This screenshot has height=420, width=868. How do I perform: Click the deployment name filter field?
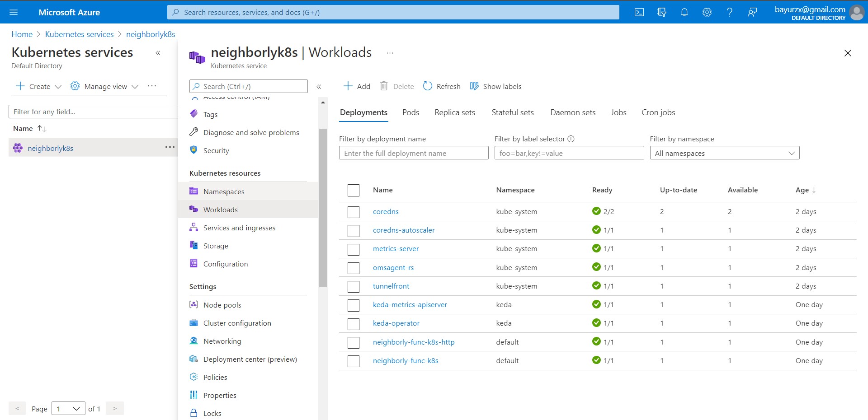tap(414, 153)
